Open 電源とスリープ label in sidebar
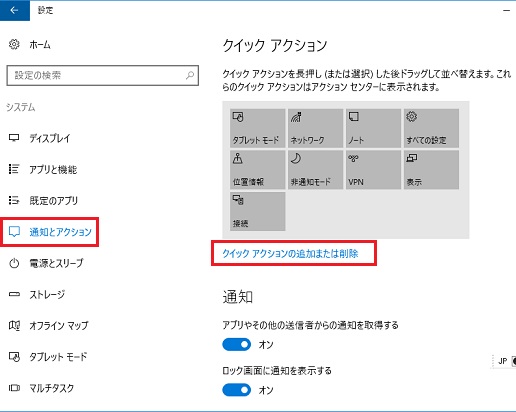 coord(56,263)
